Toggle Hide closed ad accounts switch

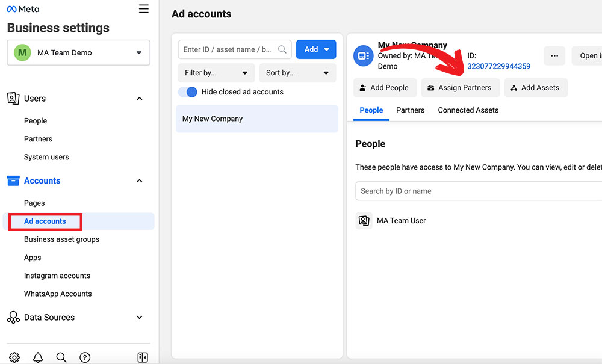tap(188, 92)
